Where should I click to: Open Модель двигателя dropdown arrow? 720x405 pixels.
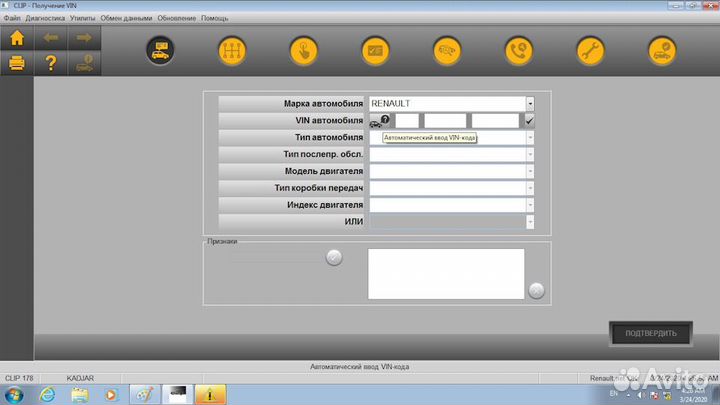coord(530,171)
